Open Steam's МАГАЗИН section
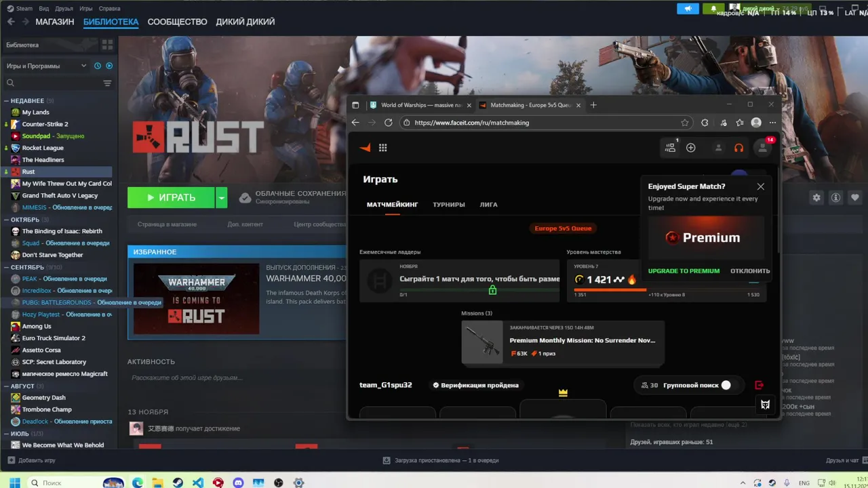 (x=55, y=22)
